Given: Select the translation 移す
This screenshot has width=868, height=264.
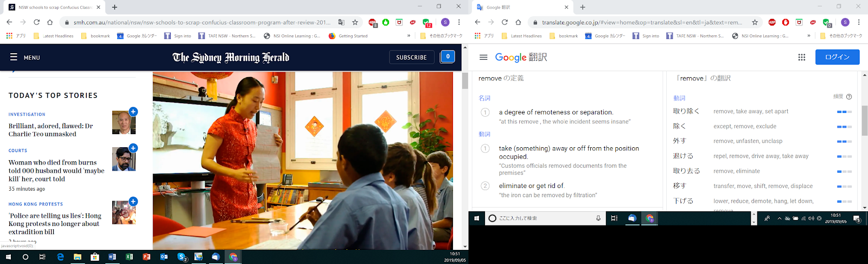Looking at the screenshot, I should pos(680,186).
